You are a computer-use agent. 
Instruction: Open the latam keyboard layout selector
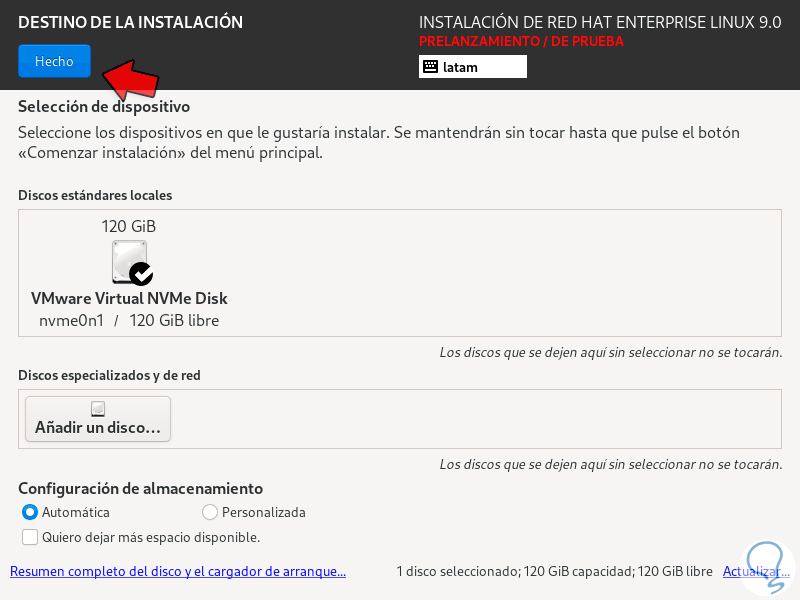[472, 67]
